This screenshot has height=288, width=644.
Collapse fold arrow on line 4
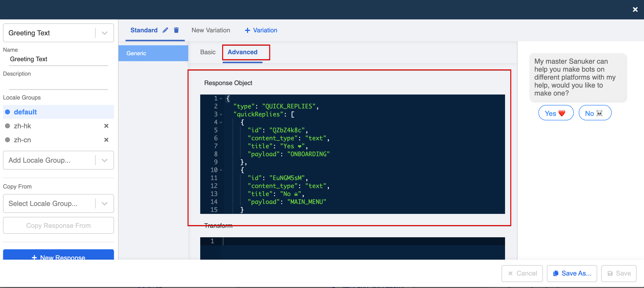tap(221, 123)
